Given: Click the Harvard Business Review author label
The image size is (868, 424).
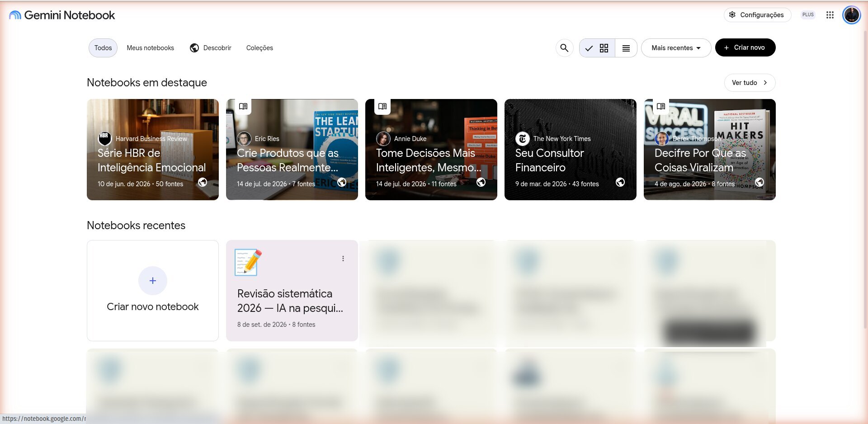Looking at the screenshot, I should point(151,139).
